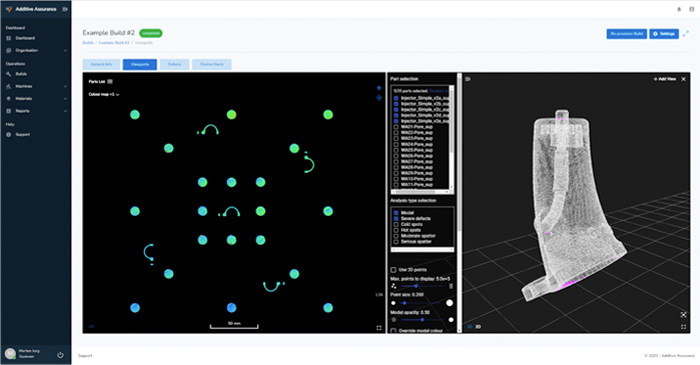Collapse the sidebar with the header icon
The width and height of the screenshot is (700, 365).
65,9
